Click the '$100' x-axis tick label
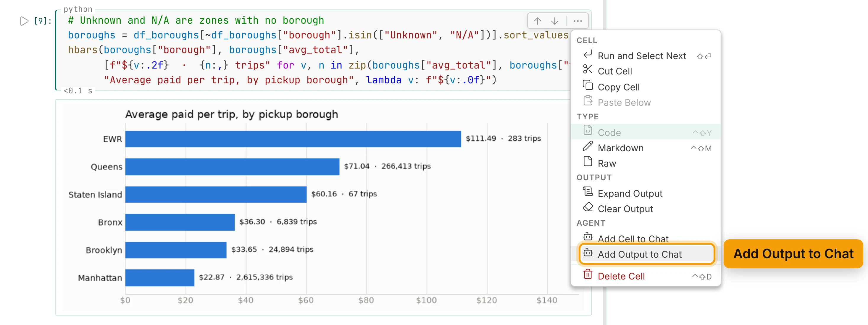The height and width of the screenshot is (325, 868). pos(426,300)
